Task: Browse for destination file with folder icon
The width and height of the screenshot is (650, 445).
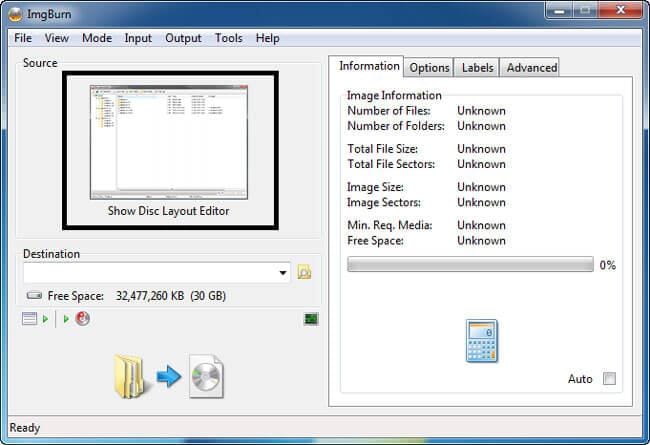Action: (x=304, y=272)
